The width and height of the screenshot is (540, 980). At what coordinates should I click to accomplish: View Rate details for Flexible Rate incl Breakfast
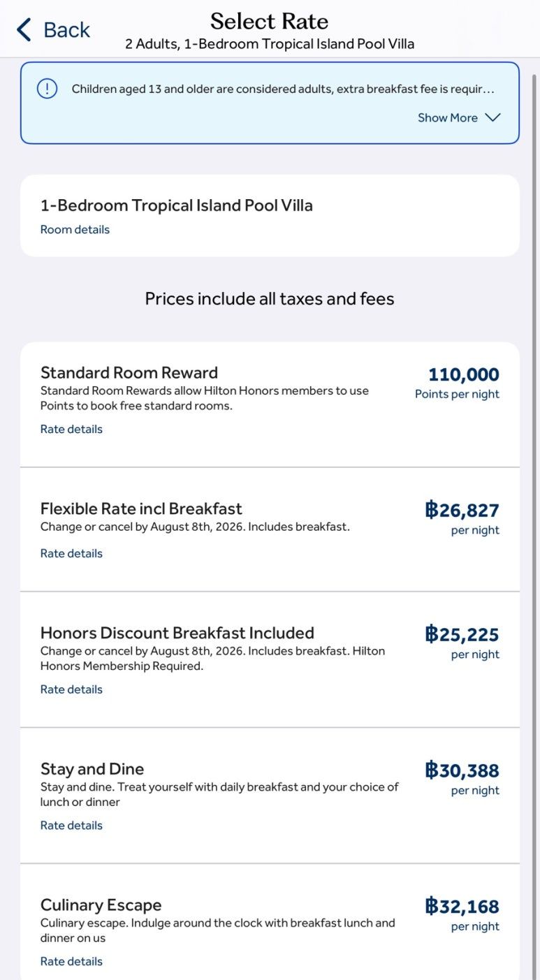[x=71, y=554]
